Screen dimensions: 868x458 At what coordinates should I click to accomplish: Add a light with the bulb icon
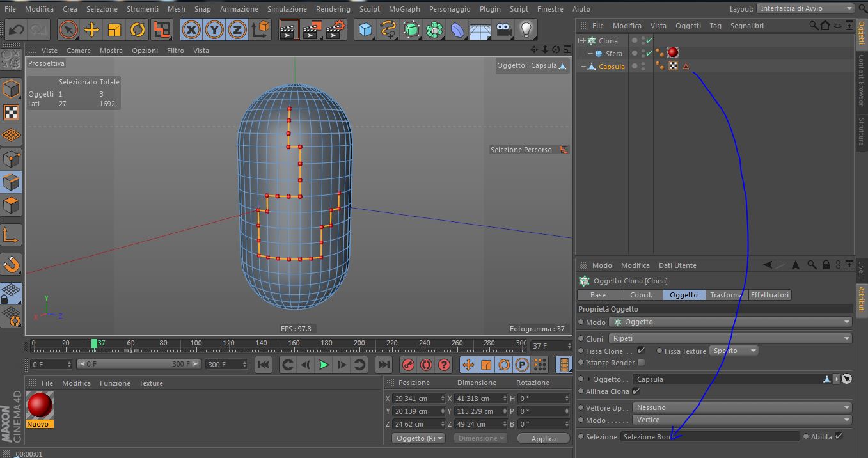click(526, 29)
